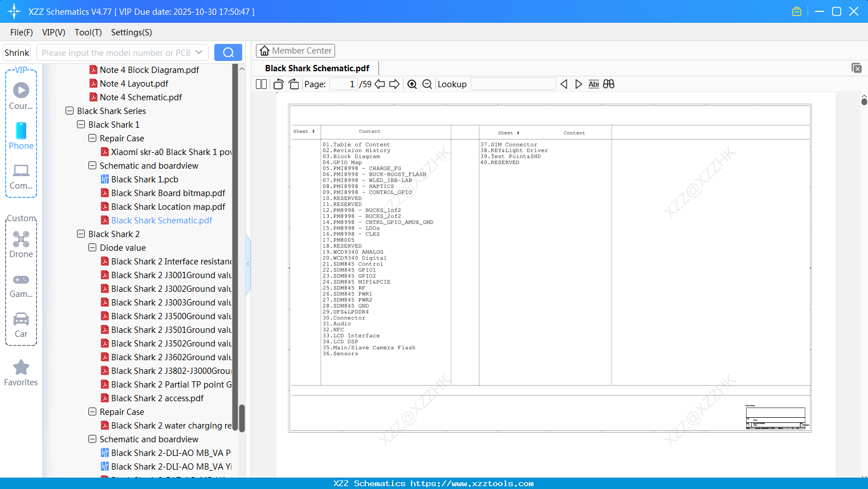This screenshot has height=489, width=868.
Task: Toggle the Abi whole-word match icon
Action: (593, 84)
